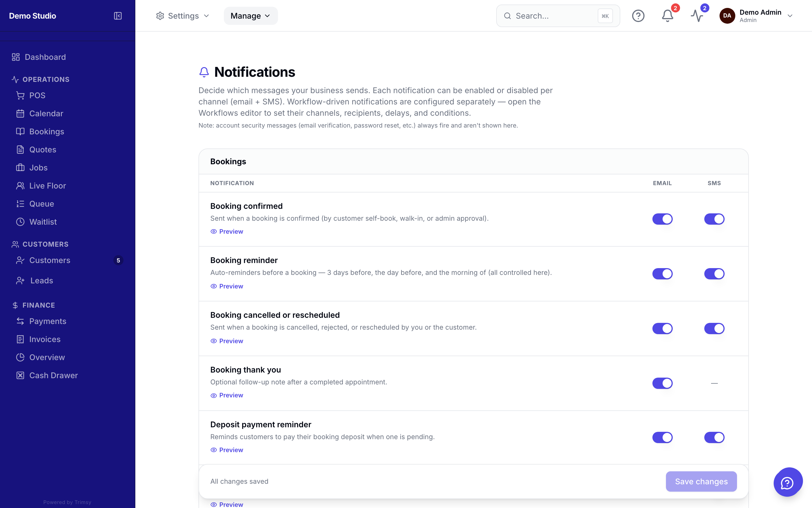This screenshot has height=508, width=812.
Task: Click the Dashboard grid icon
Action: 16,57
